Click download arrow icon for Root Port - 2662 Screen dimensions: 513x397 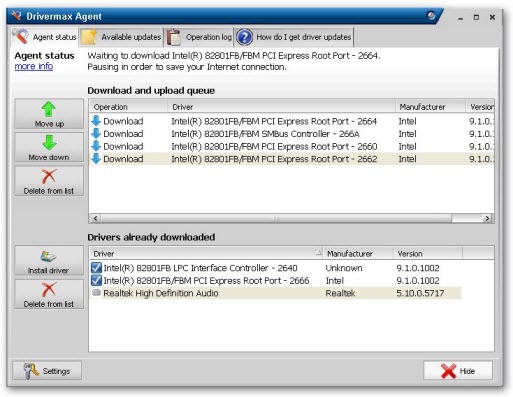(96, 159)
